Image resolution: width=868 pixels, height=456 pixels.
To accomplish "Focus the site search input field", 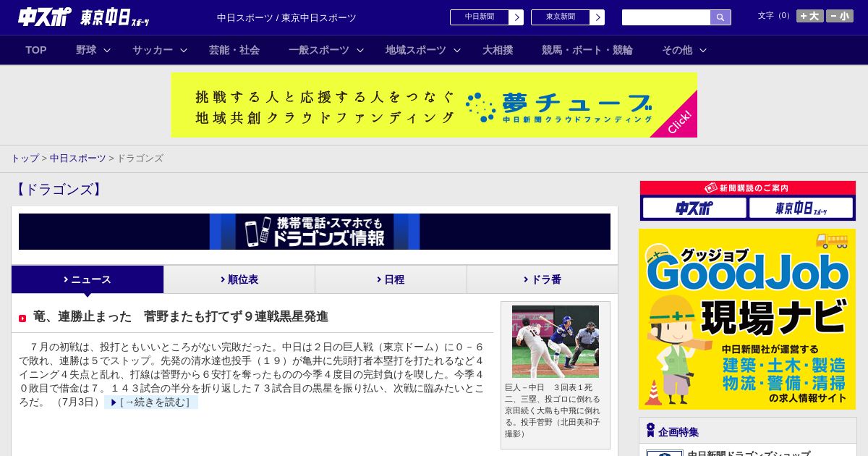I will coord(666,17).
